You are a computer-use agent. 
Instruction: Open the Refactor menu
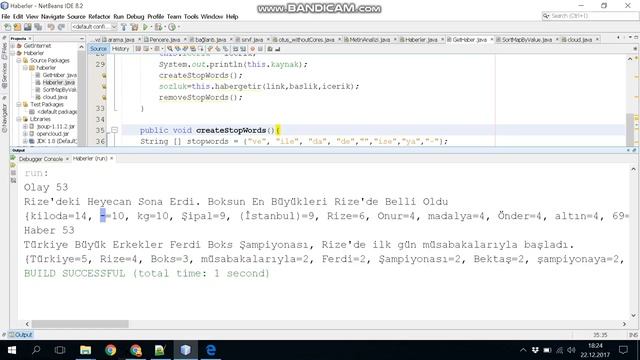[x=99, y=17]
